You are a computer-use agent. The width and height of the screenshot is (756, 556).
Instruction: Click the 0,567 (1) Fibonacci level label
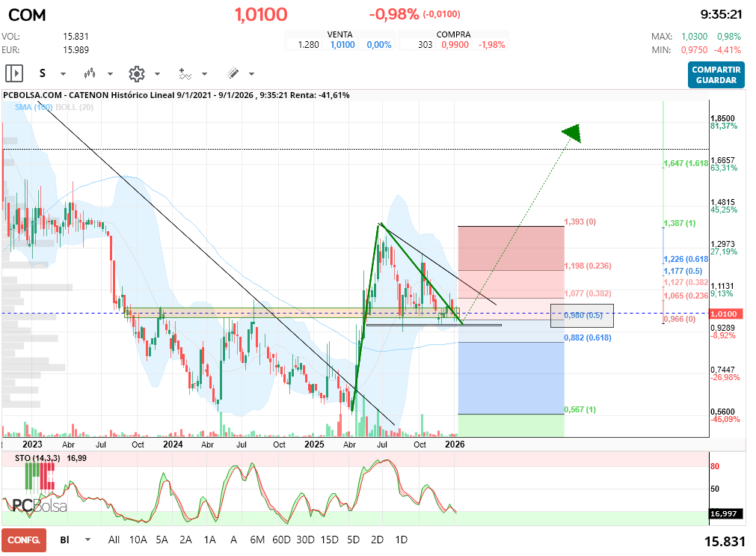(580, 410)
